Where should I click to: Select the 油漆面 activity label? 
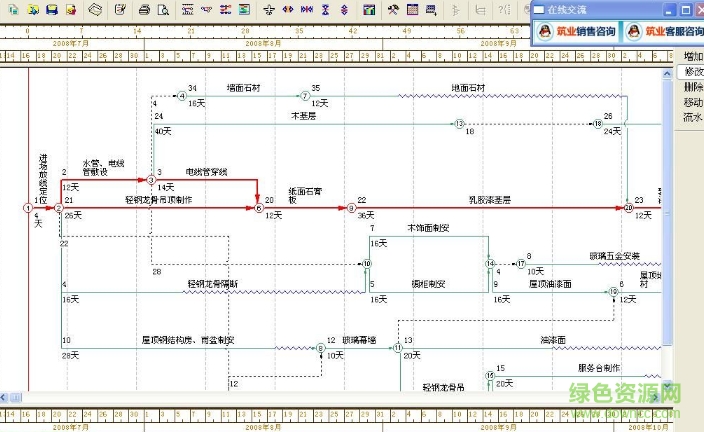click(553, 340)
